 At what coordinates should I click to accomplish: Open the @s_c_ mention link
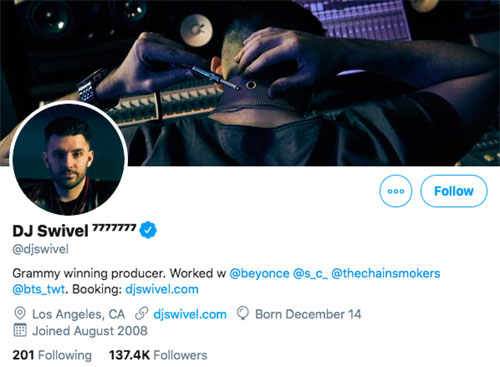coord(310,273)
